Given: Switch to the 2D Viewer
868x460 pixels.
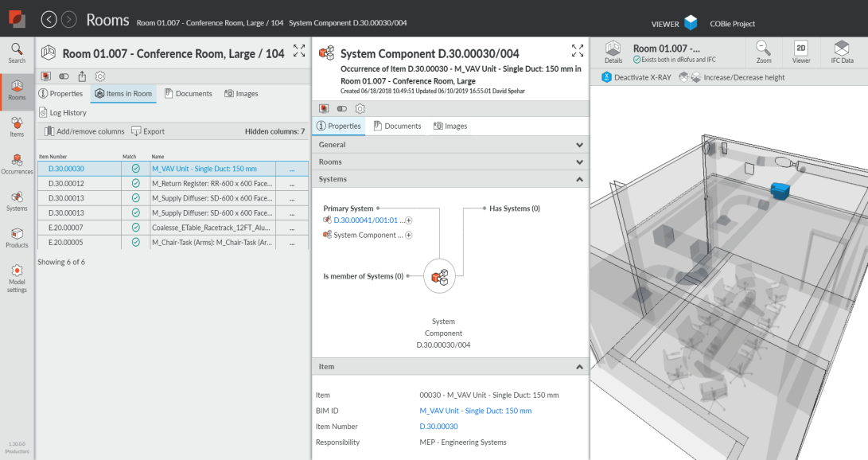Looking at the screenshot, I should coord(800,53).
